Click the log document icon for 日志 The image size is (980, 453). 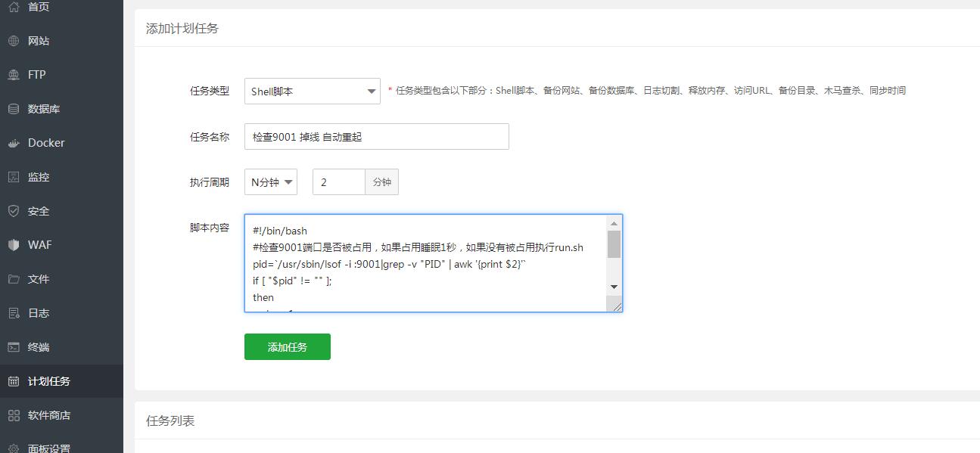pyautogui.click(x=14, y=313)
